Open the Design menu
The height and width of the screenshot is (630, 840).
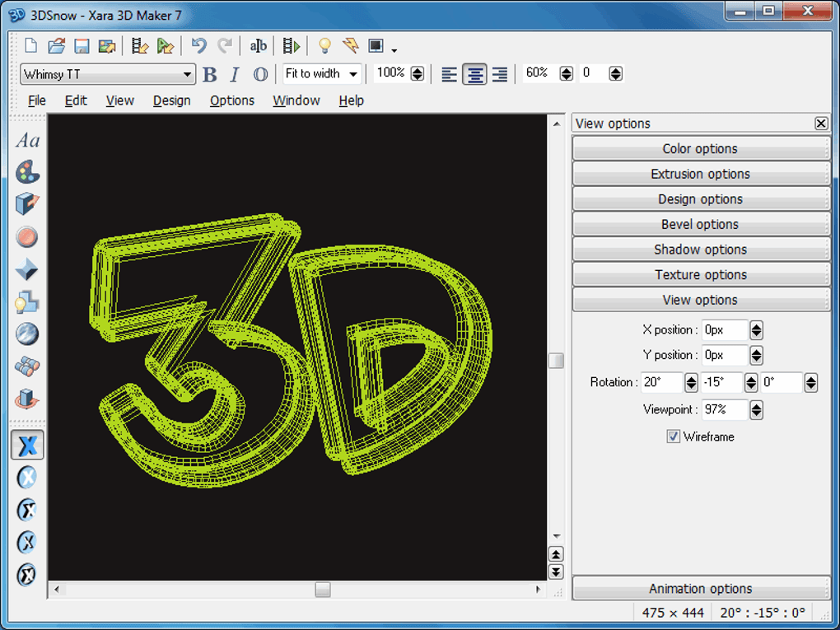171,100
